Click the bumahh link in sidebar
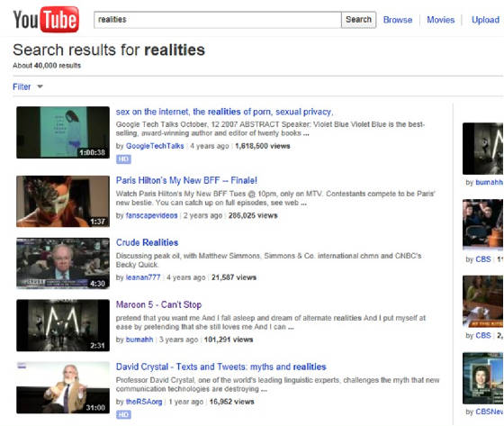 click(490, 183)
